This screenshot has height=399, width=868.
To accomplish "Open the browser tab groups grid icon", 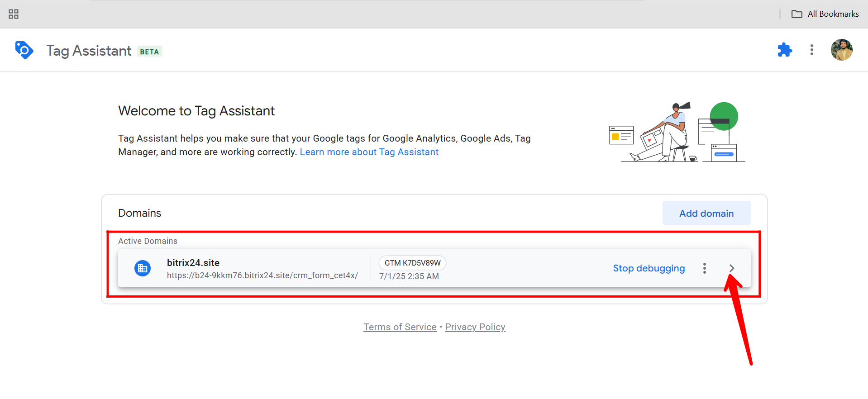I will (x=14, y=14).
